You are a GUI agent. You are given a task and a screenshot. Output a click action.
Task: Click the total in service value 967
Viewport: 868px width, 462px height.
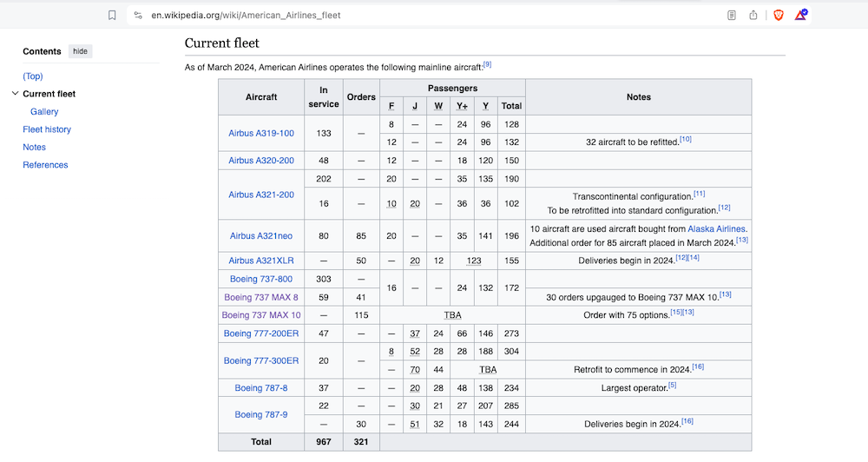(x=324, y=442)
